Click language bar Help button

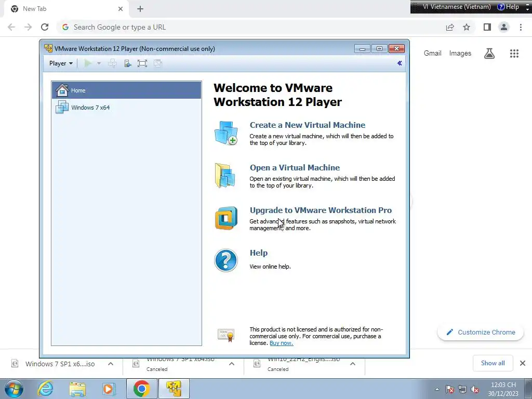[508, 7]
